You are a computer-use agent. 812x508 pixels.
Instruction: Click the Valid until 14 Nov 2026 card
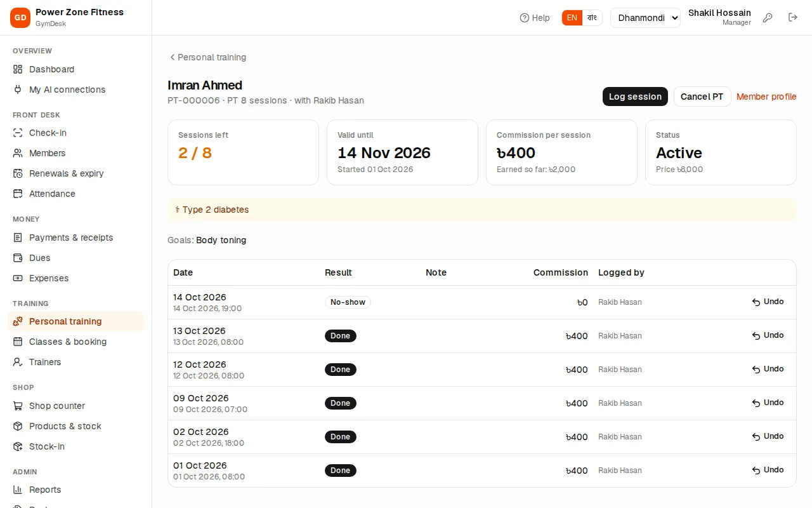[x=402, y=152]
